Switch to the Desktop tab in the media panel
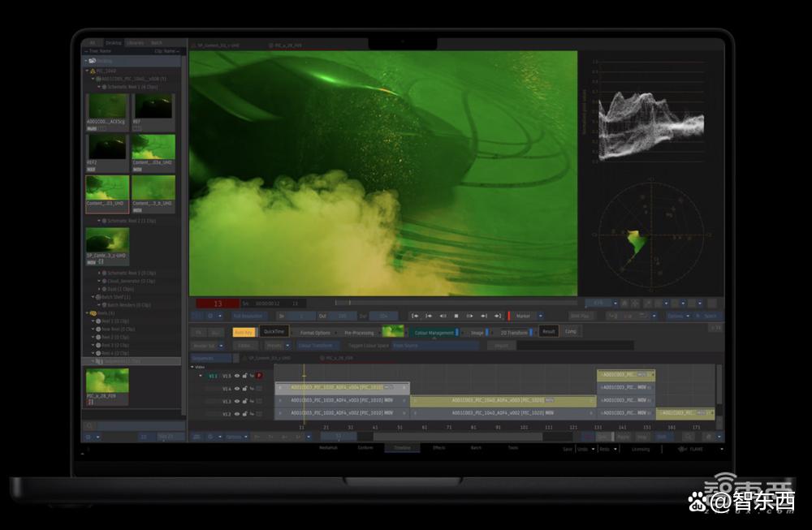 pyautogui.click(x=114, y=43)
